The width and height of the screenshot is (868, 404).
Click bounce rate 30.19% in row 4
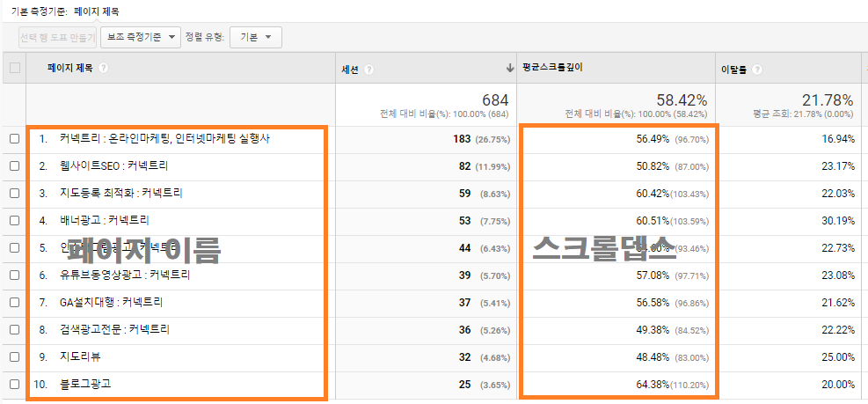click(838, 221)
